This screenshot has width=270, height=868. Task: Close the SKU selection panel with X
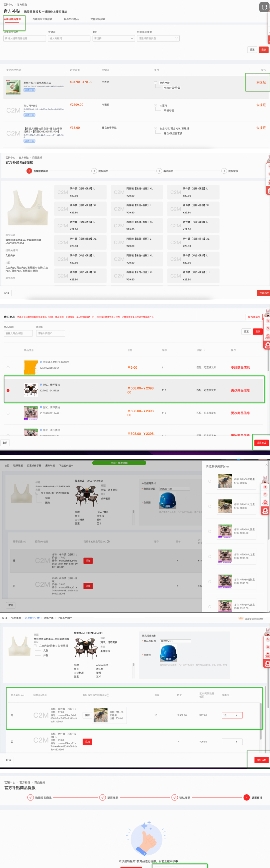pyautogui.click(x=266, y=465)
